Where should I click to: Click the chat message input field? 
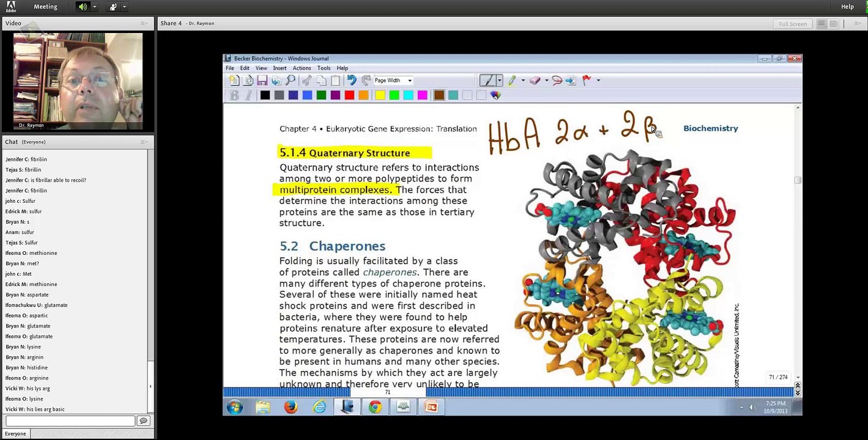70,420
